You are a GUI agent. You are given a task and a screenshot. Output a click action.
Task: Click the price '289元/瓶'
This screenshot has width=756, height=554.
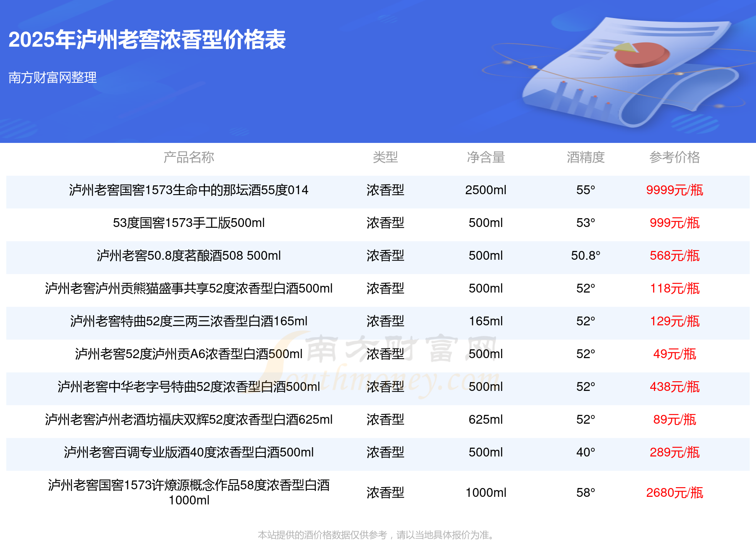pos(675,452)
